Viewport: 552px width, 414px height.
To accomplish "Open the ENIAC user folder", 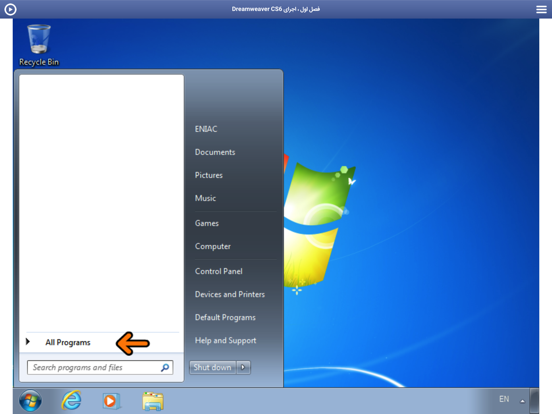I will pos(206,129).
